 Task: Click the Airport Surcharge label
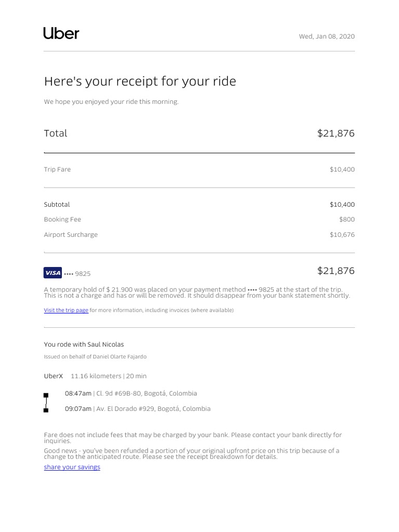(71, 235)
